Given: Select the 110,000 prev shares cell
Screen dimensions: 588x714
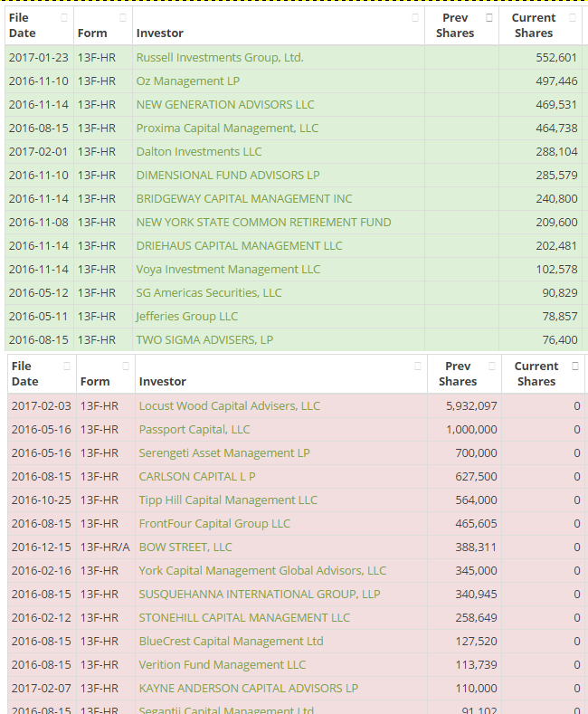Looking at the screenshot, I should point(464,689).
